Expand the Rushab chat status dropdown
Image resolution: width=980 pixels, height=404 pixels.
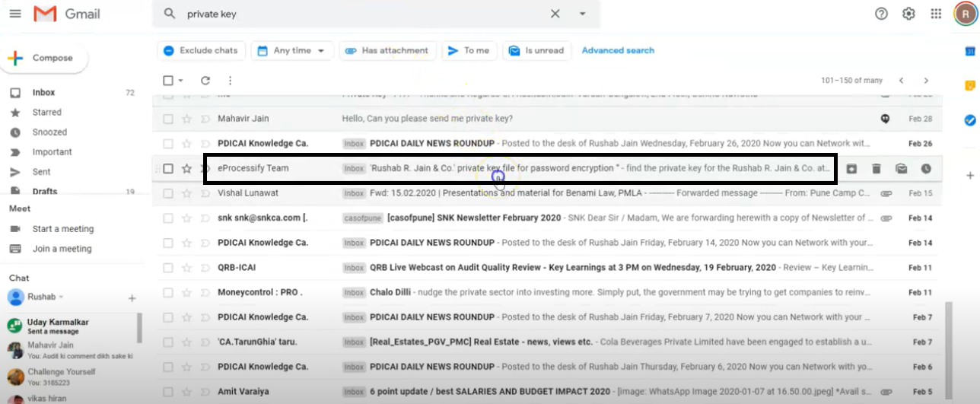pyautogui.click(x=61, y=297)
